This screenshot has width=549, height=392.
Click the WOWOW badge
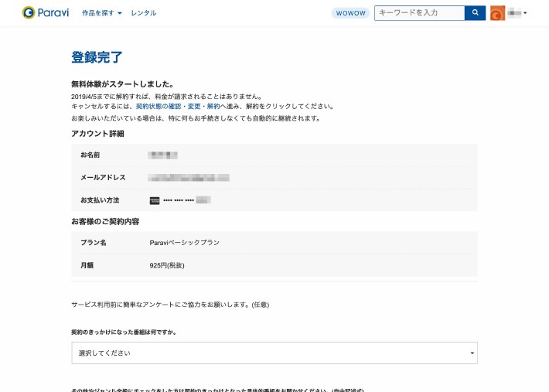pos(350,13)
